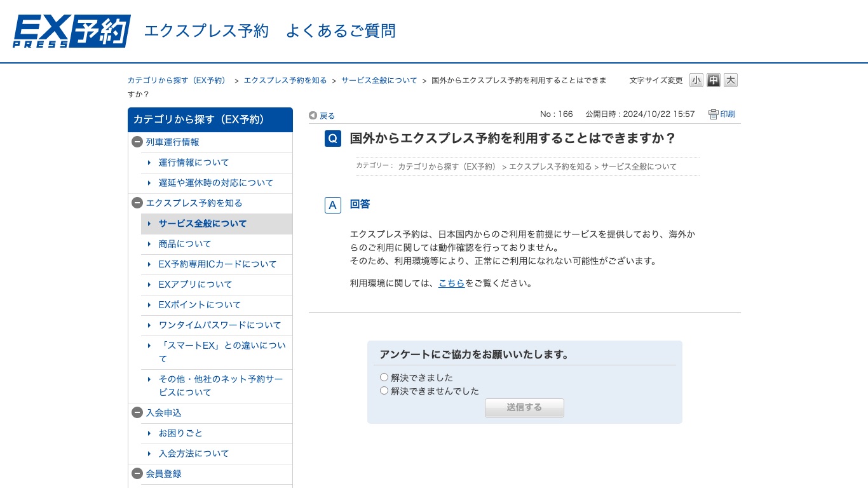Collapse the 会員登録 category
Image resolution: width=868 pixels, height=488 pixels.
point(137,474)
